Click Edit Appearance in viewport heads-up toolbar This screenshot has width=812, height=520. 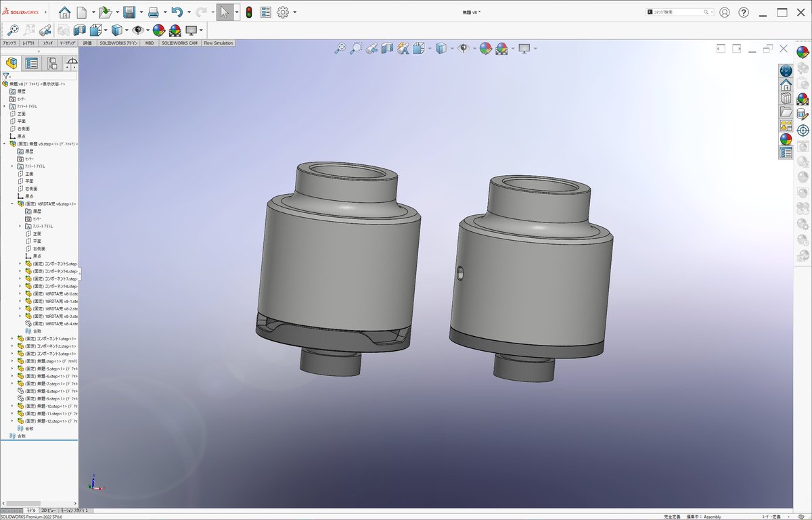(485, 48)
